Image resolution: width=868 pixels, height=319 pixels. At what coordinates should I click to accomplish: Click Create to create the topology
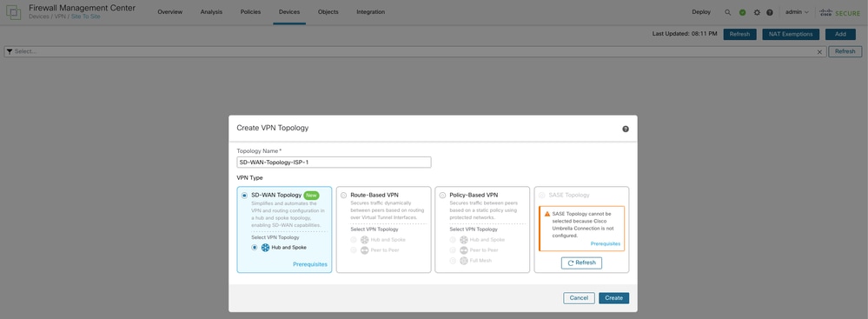point(614,298)
